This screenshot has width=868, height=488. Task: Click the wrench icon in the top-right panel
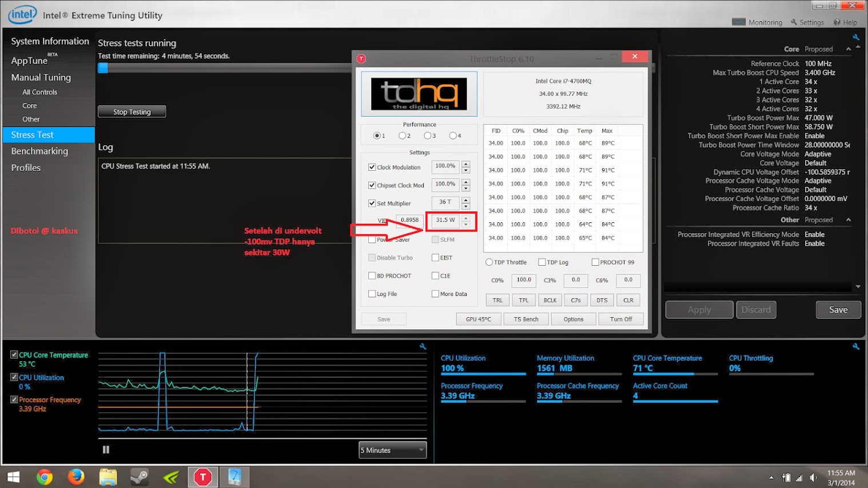coord(856,38)
